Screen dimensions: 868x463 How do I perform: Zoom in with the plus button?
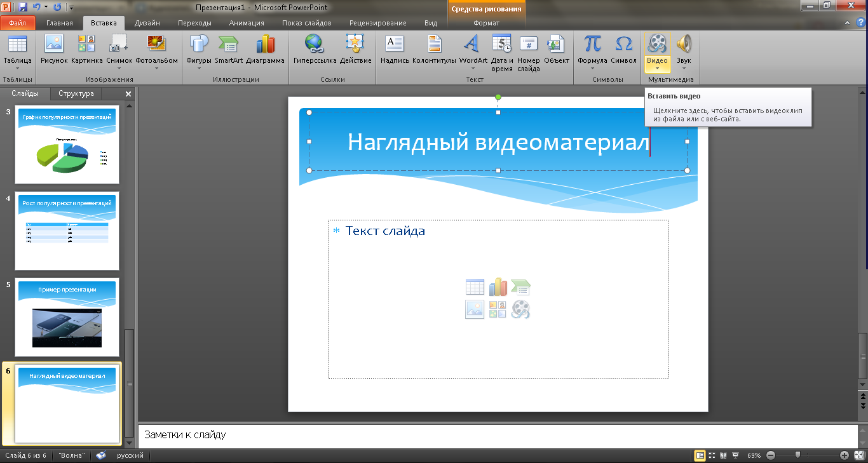point(844,455)
